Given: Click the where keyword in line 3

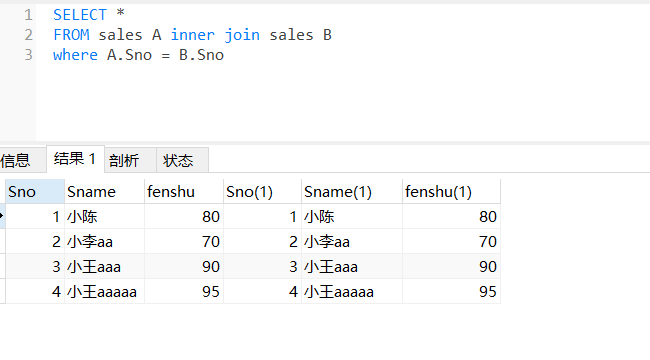Looking at the screenshot, I should [75, 55].
